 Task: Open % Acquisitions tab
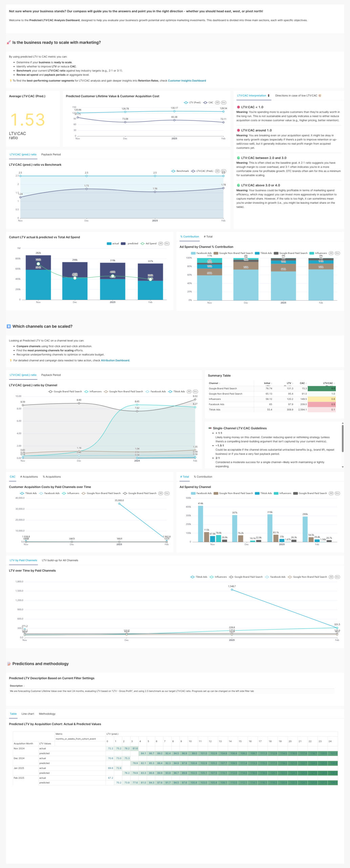(x=52, y=476)
